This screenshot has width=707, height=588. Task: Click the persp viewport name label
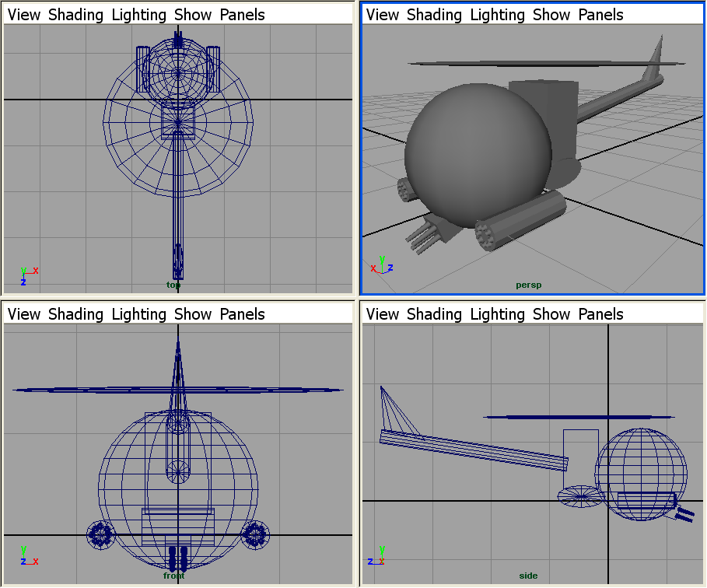pos(528,285)
